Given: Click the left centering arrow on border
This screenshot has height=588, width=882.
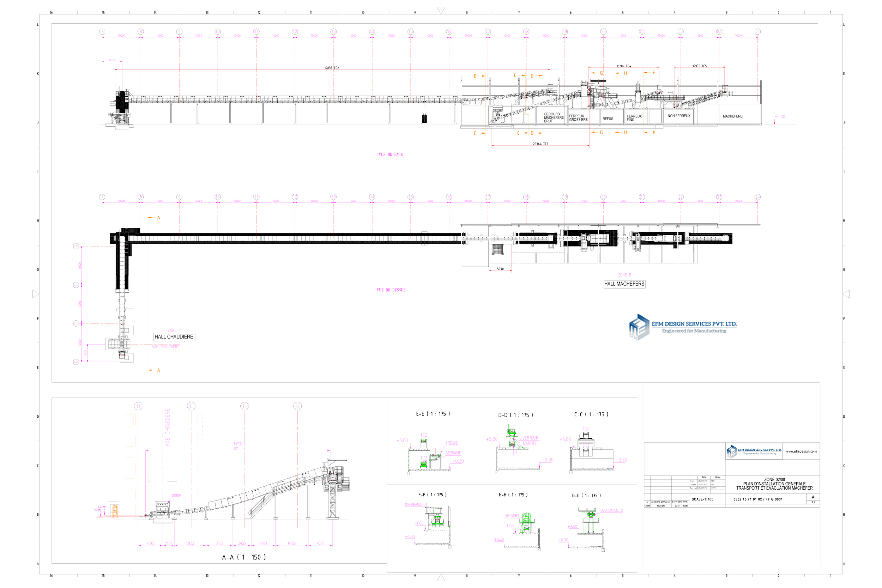Looking at the screenshot, I should (x=35, y=294).
